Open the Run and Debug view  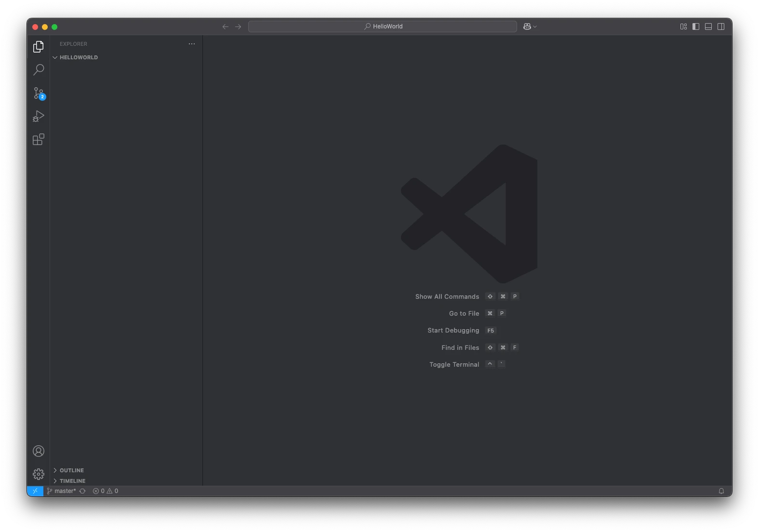pos(39,116)
